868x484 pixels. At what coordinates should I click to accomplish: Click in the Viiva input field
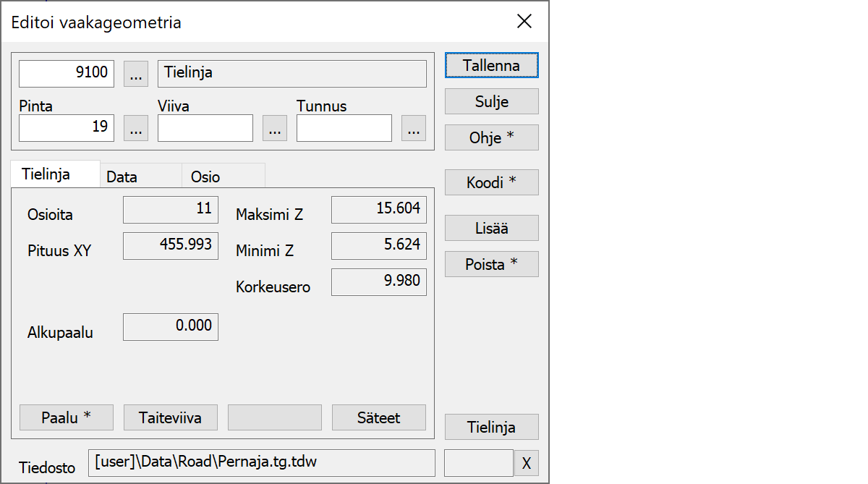pyautogui.click(x=205, y=128)
